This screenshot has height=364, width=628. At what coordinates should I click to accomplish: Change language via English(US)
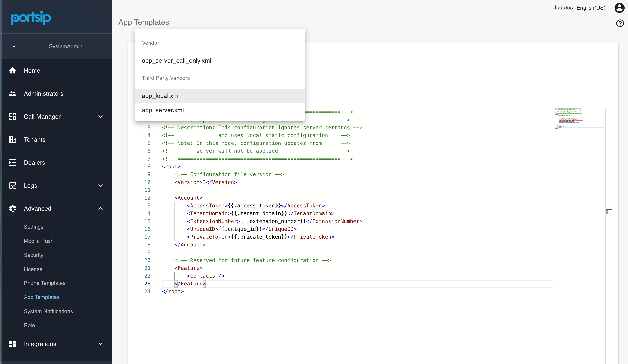tap(591, 8)
